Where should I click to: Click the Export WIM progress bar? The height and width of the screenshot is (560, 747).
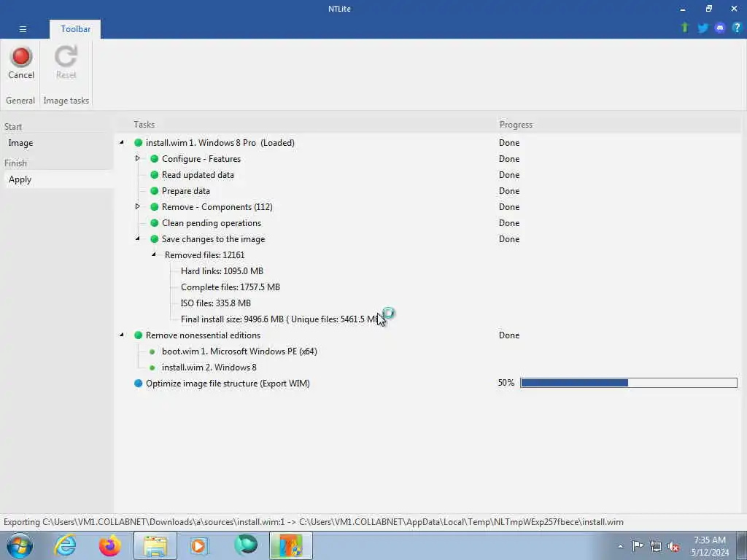[628, 383]
